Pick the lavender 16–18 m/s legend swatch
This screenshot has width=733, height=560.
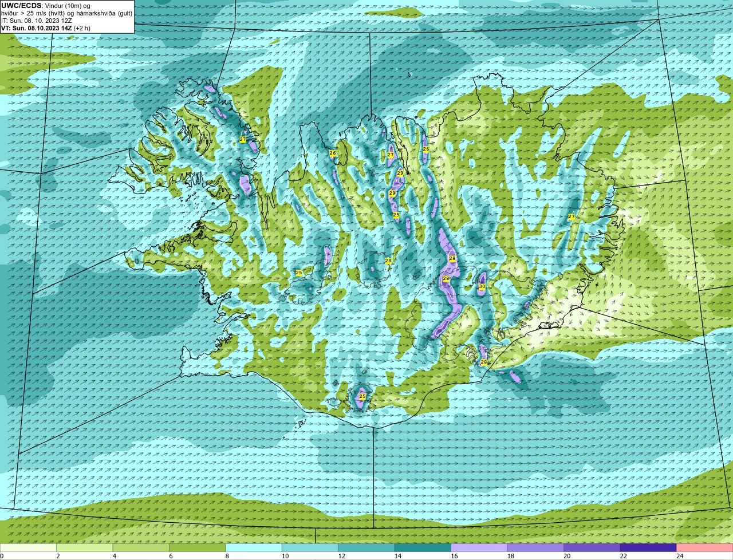point(479,547)
